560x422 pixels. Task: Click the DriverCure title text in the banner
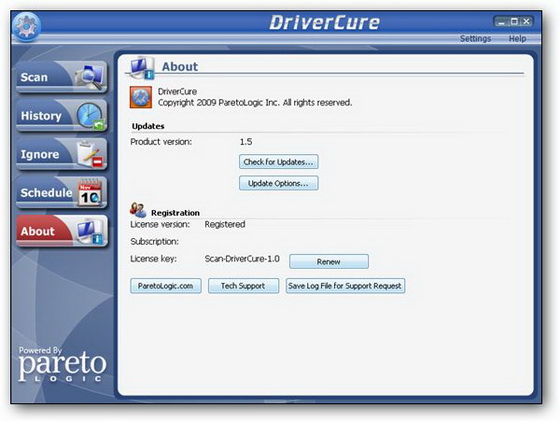coord(324,22)
